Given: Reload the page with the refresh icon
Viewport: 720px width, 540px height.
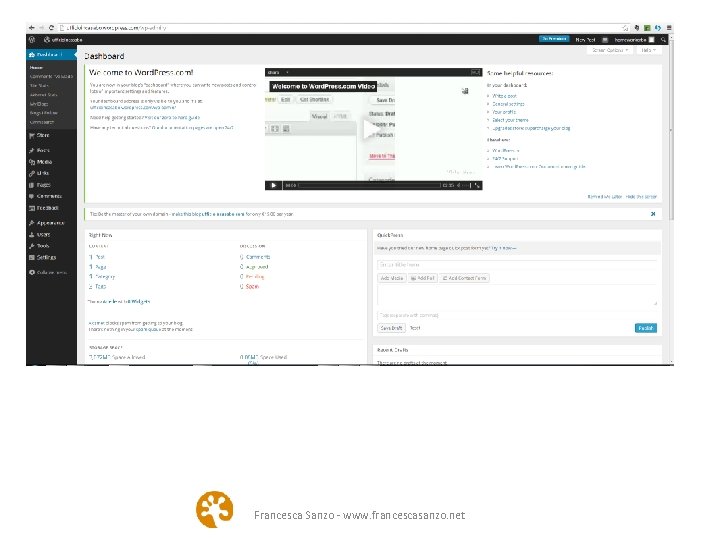Looking at the screenshot, I should (51, 28).
